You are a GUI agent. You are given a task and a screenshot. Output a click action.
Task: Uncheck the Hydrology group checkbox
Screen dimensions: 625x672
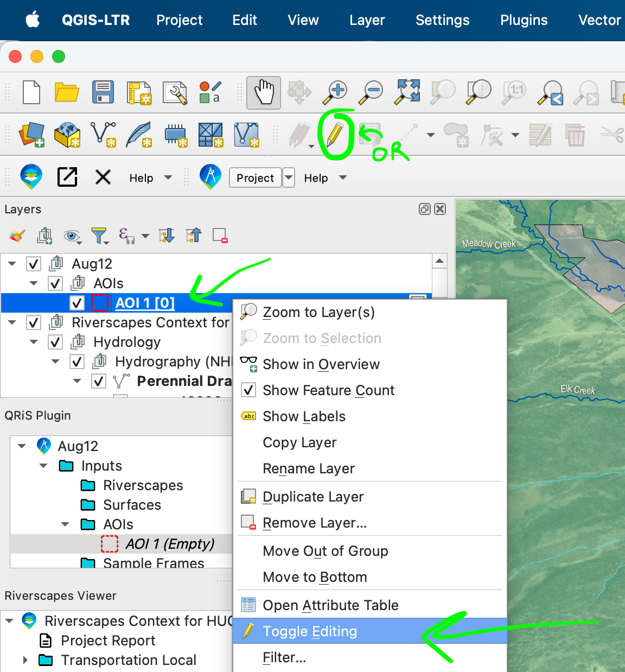click(55, 342)
